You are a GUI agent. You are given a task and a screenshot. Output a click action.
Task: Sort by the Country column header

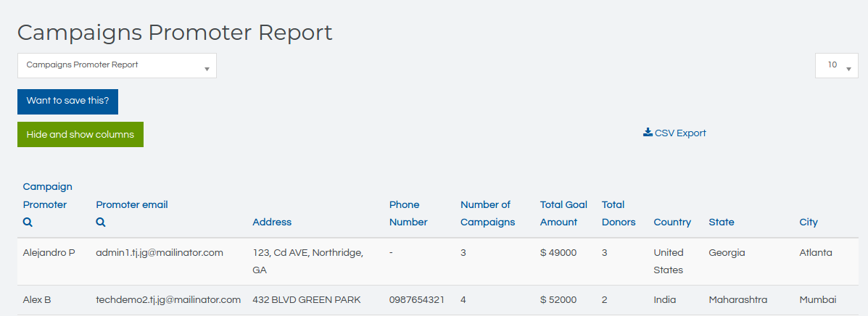pos(672,223)
